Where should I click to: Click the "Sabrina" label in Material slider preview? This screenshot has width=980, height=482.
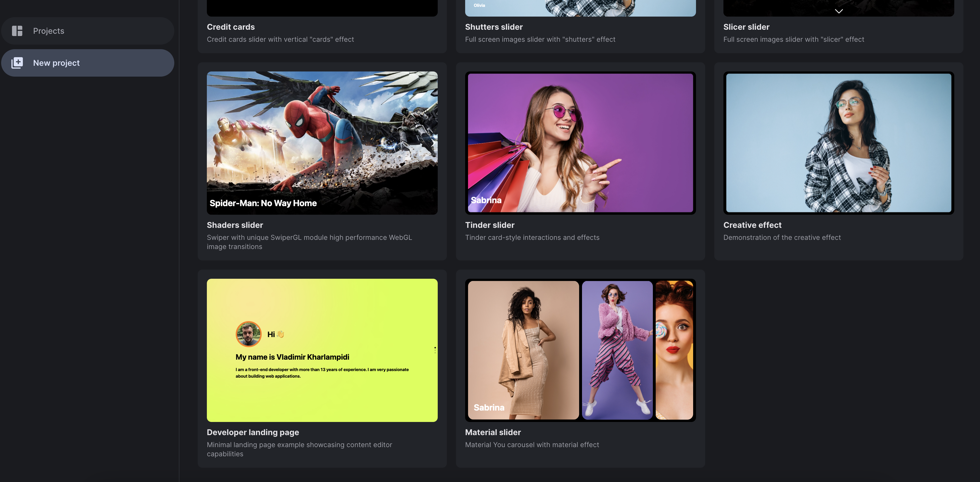(x=489, y=407)
